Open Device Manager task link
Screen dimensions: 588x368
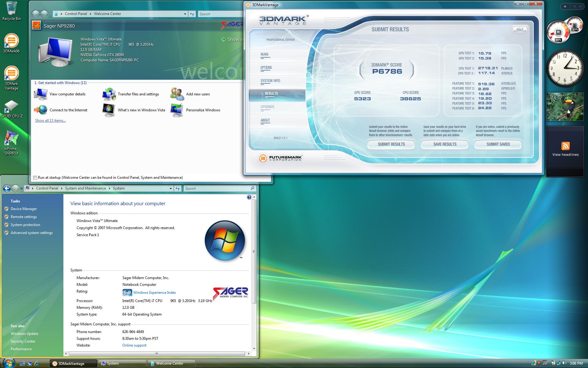pos(24,209)
